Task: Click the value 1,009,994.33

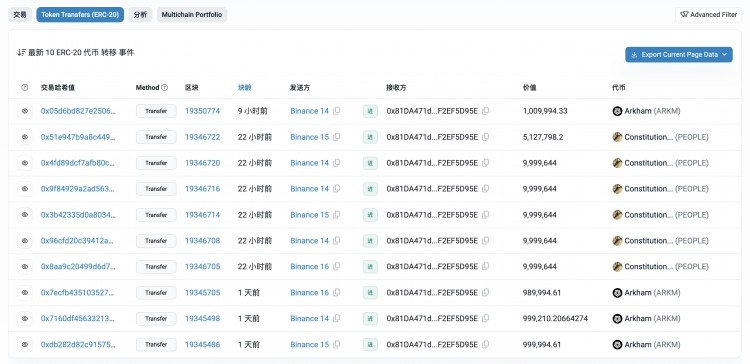Action: 545,111
